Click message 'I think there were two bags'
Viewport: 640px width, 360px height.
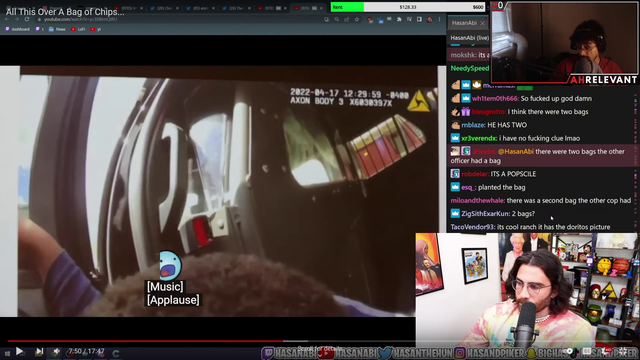tap(548, 111)
